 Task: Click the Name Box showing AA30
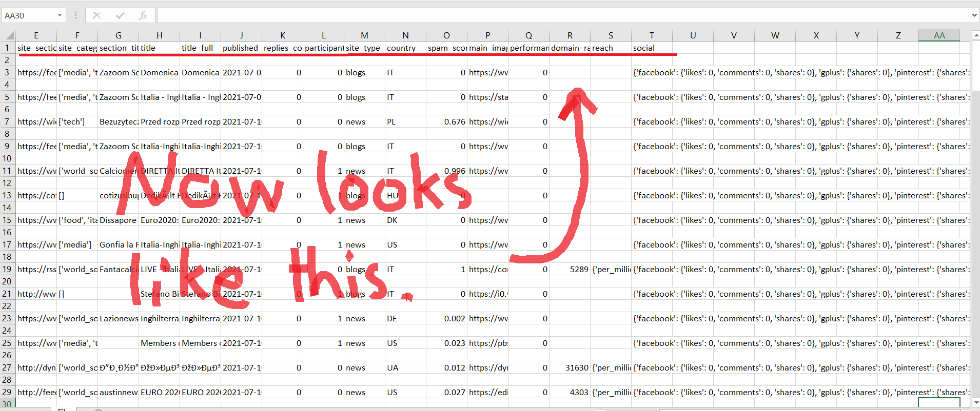29,15
